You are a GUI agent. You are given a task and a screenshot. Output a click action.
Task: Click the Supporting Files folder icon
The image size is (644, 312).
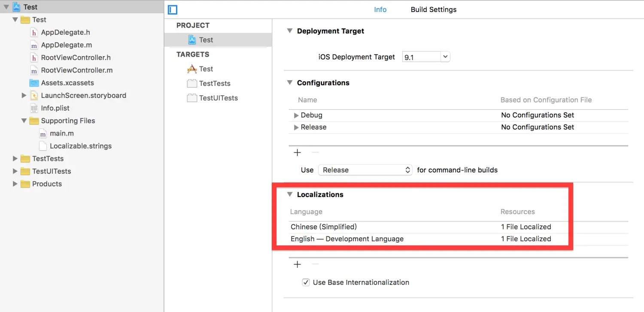click(x=34, y=121)
